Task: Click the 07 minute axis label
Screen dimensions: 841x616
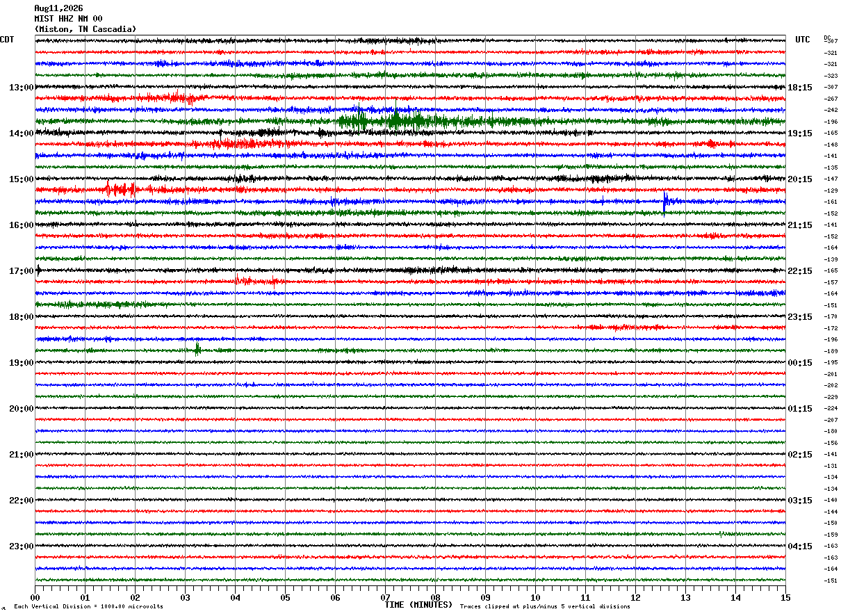Action: tap(385, 597)
